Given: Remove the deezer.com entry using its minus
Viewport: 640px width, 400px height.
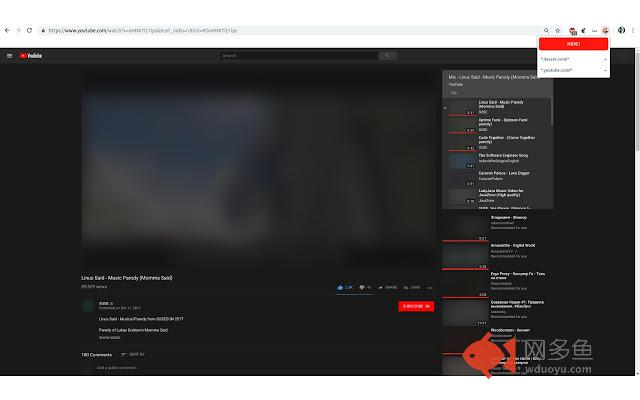Looking at the screenshot, I should (x=605, y=60).
